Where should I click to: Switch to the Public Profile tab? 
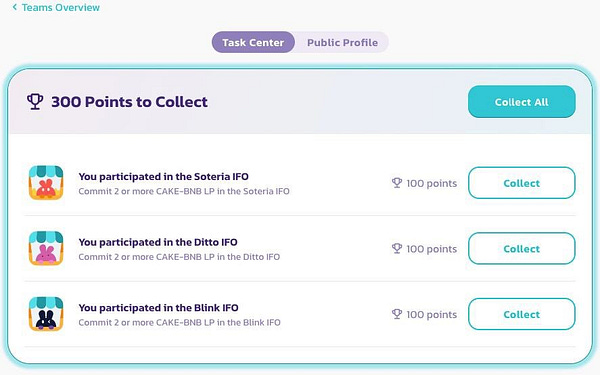(342, 42)
